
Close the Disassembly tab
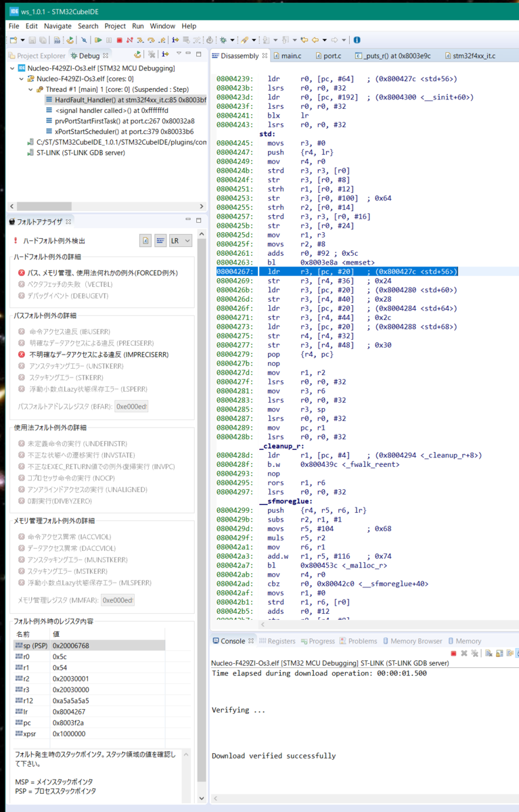point(265,55)
